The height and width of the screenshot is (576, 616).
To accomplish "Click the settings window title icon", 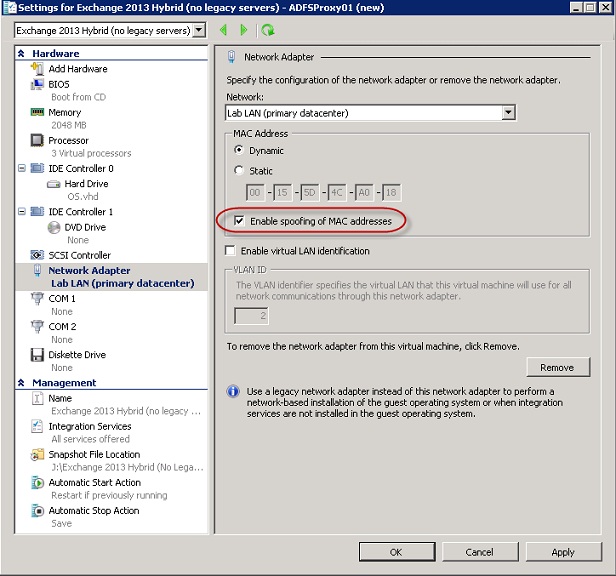I will [9, 7].
